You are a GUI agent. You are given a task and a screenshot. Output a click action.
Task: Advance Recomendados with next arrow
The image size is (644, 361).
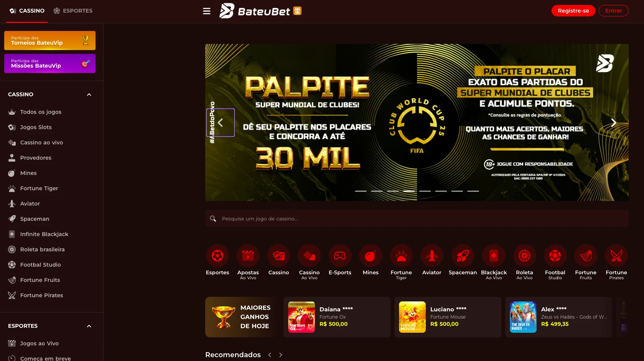coord(281,355)
